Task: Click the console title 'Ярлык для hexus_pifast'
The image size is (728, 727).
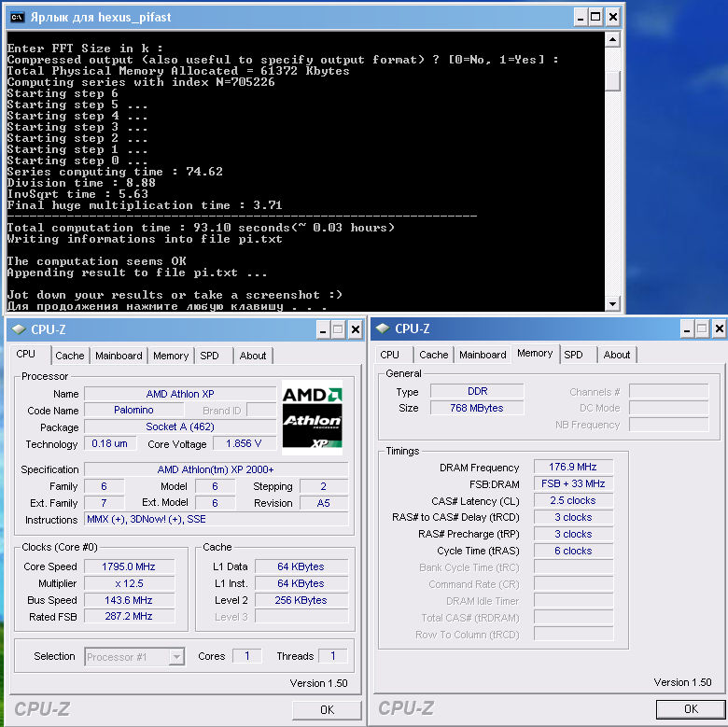Action: point(101,18)
